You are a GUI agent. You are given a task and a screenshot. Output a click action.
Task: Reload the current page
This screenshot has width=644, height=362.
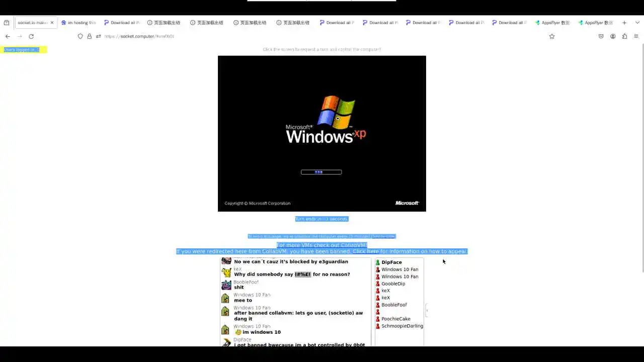click(31, 36)
